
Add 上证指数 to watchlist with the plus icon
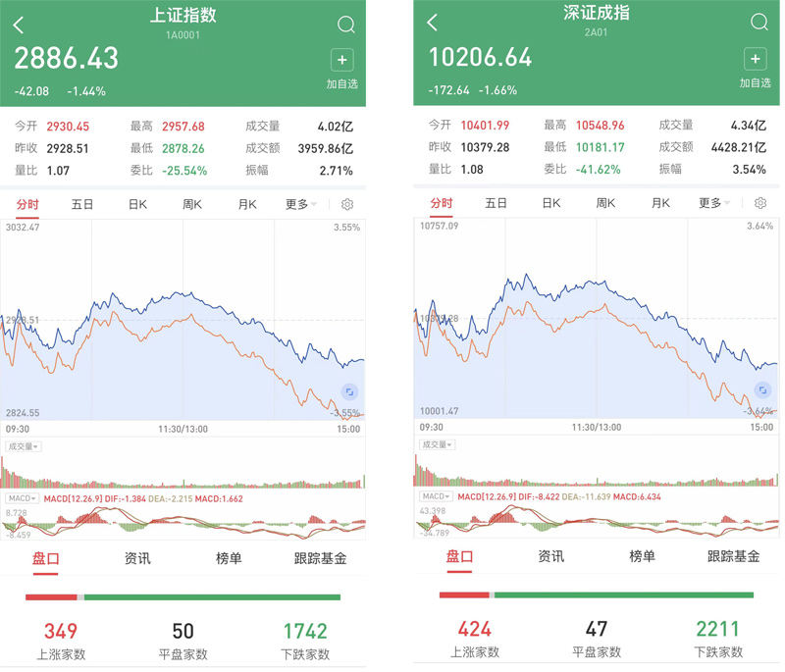341,60
